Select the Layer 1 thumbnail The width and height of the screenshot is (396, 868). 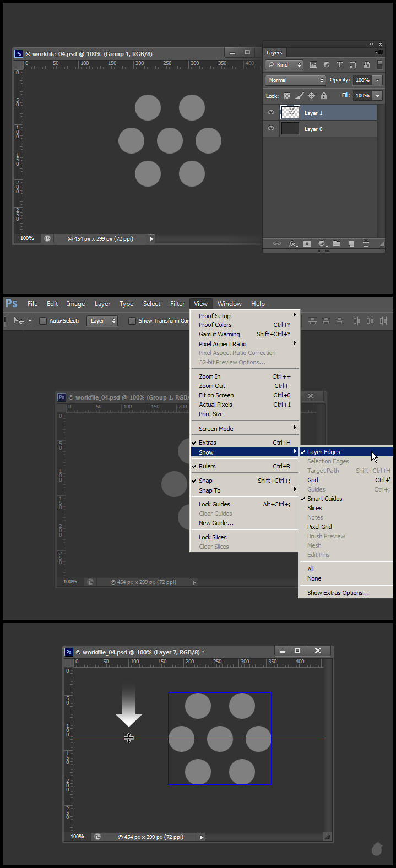290,113
